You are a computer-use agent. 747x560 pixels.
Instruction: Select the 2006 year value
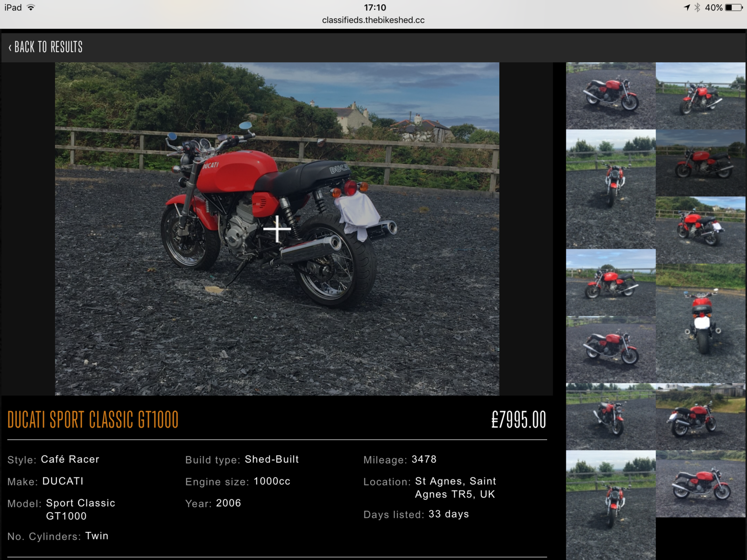(228, 503)
